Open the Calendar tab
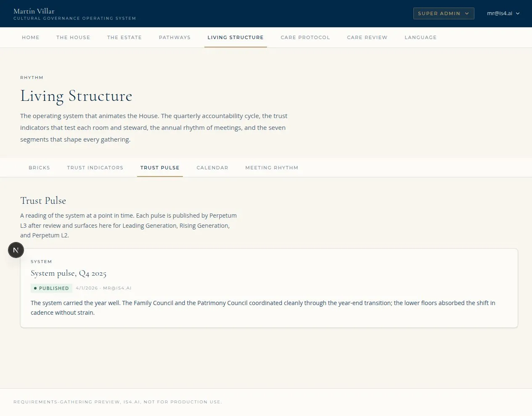The image size is (532, 416). [212, 168]
